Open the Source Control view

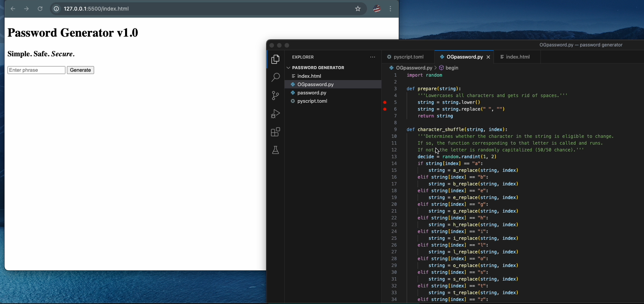tap(276, 96)
